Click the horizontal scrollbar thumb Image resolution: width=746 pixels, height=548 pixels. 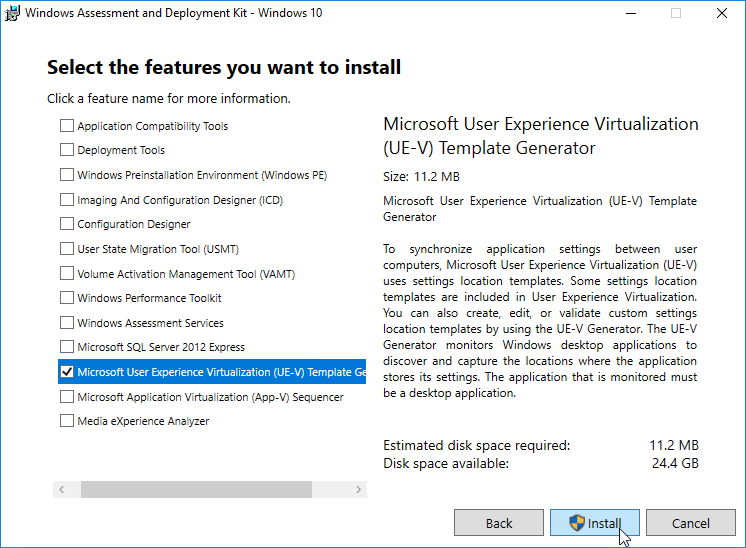tap(196, 489)
